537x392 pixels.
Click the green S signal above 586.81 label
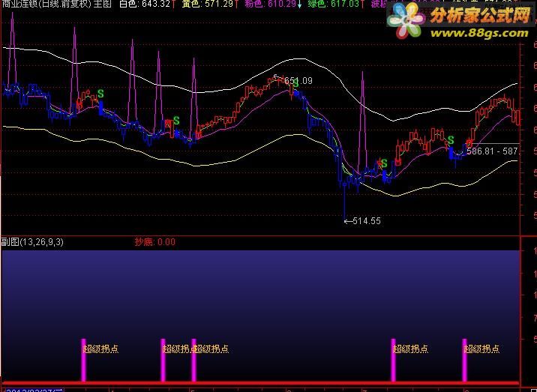pos(451,140)
